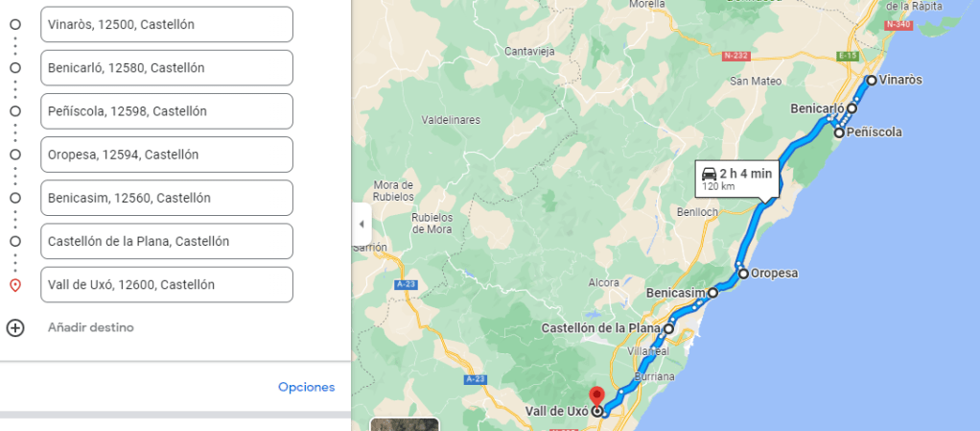The image size is (980, 431).
Task: Collapse the side panel with the arrow
Action: (362, 224)
